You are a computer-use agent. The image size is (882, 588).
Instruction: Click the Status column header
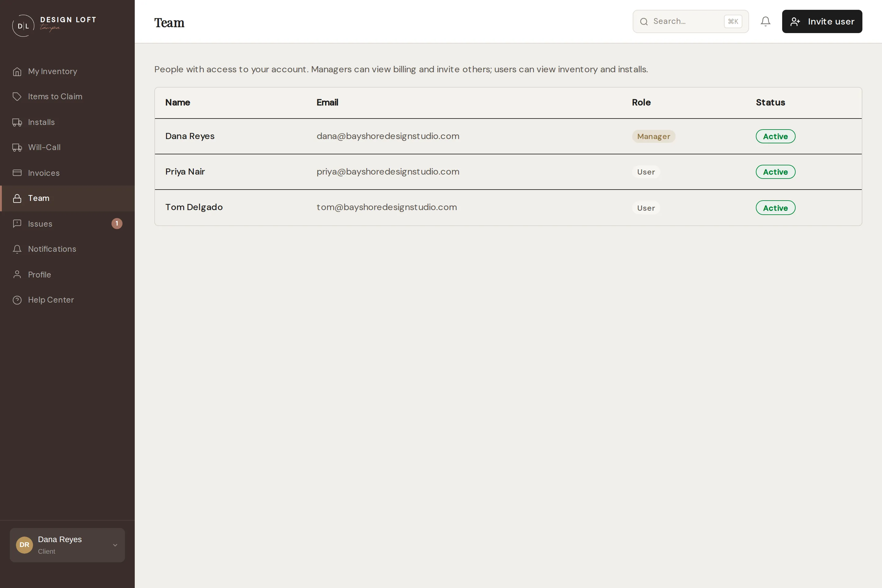pos(770,102)
